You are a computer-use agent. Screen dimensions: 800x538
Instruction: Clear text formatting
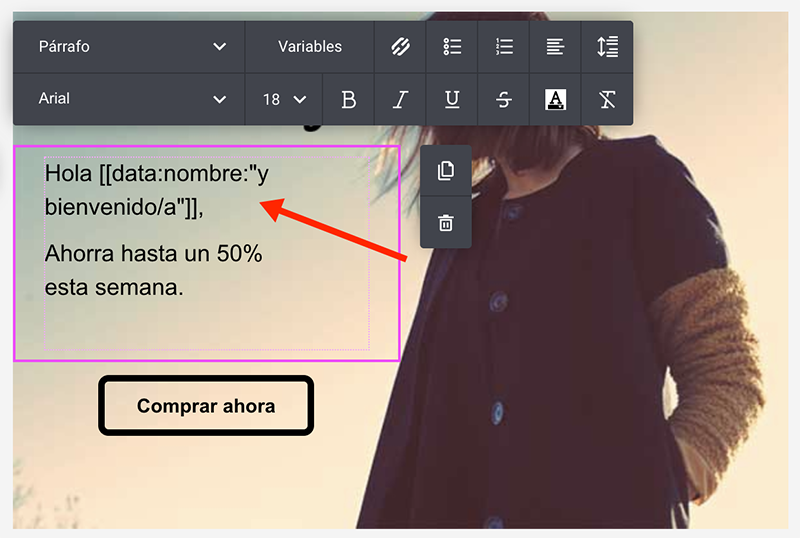(607, 99)
